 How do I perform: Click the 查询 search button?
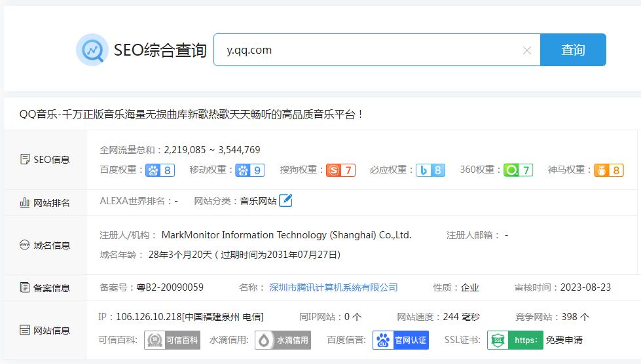tap(573, 50)
